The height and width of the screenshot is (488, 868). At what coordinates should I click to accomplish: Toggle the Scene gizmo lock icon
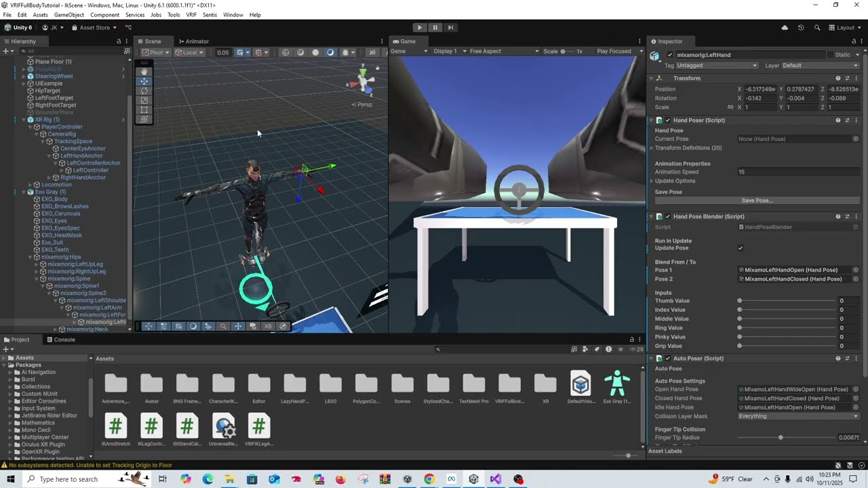(x=378, y=68)
